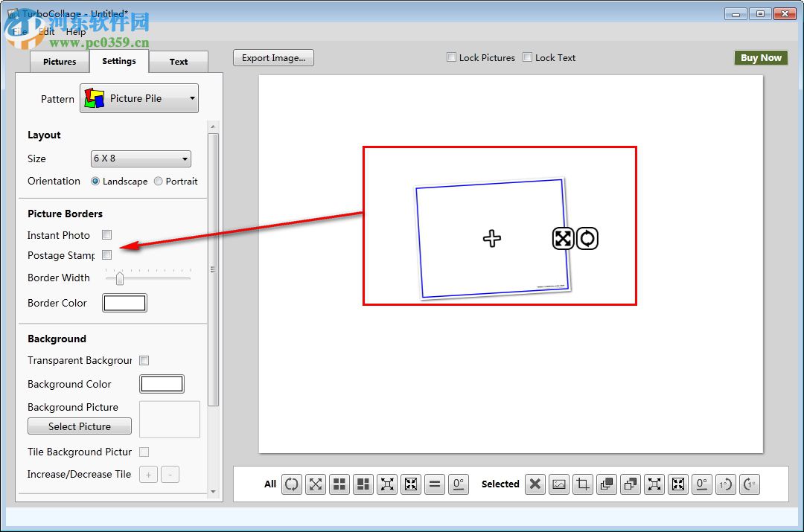Decrease tile with minus button
Image resolution: width=804 pixels, height=532 pixels.
170,475
